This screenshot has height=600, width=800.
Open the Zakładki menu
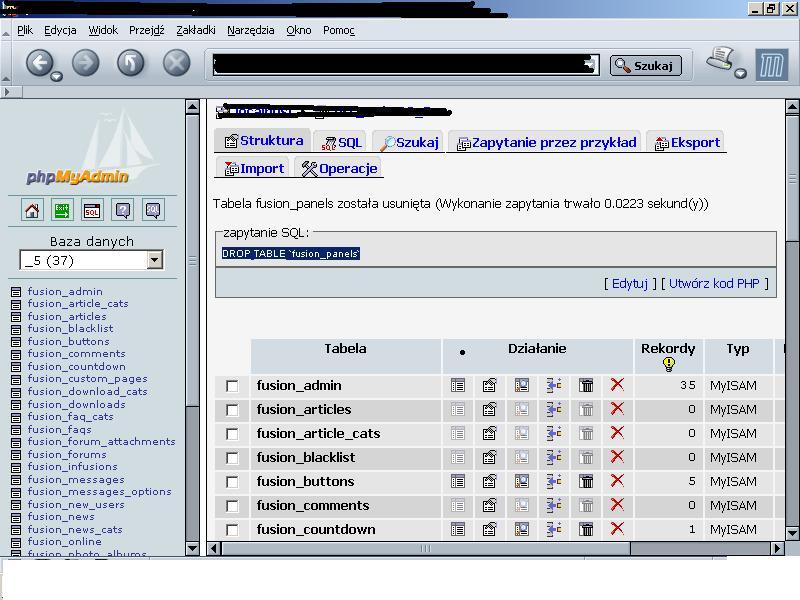pos(195,30)
